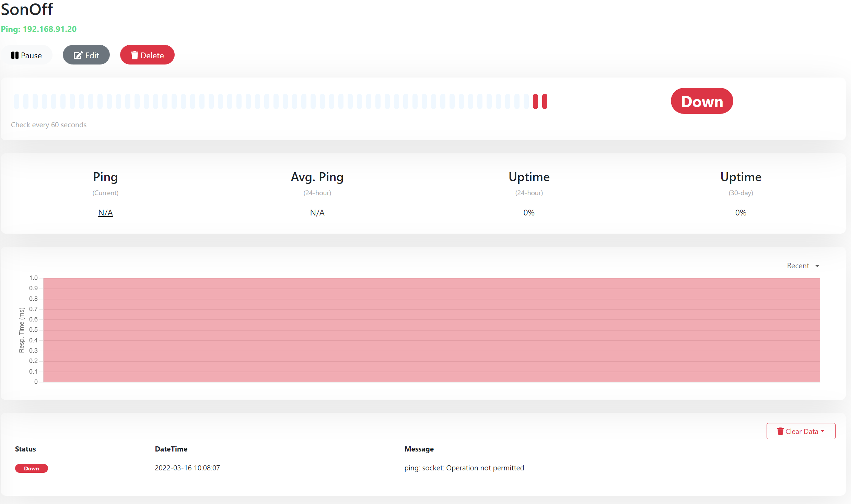
Task: Expand the Clear Data dropdown menu
Action: [801, 431]
